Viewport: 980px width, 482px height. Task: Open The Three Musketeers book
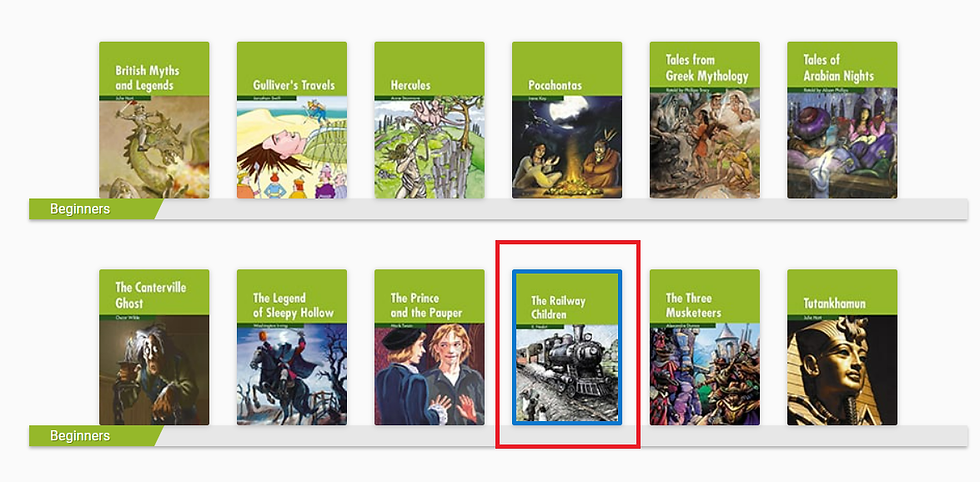(704, 347)
